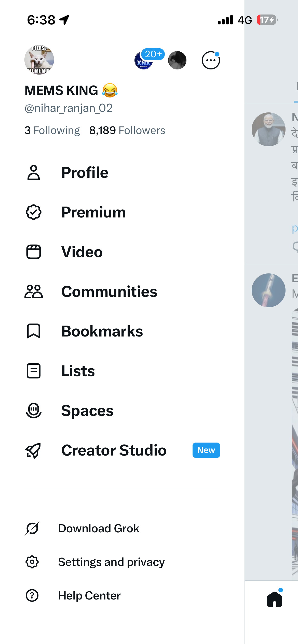View the 8,189 Followers list
The width and height of the screenshot is (298, 644).
pyautogui.click(x=127, y=130)
